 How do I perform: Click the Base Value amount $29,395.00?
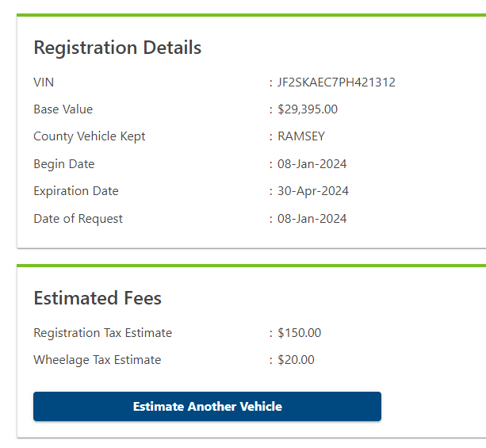tap(308, 109)
